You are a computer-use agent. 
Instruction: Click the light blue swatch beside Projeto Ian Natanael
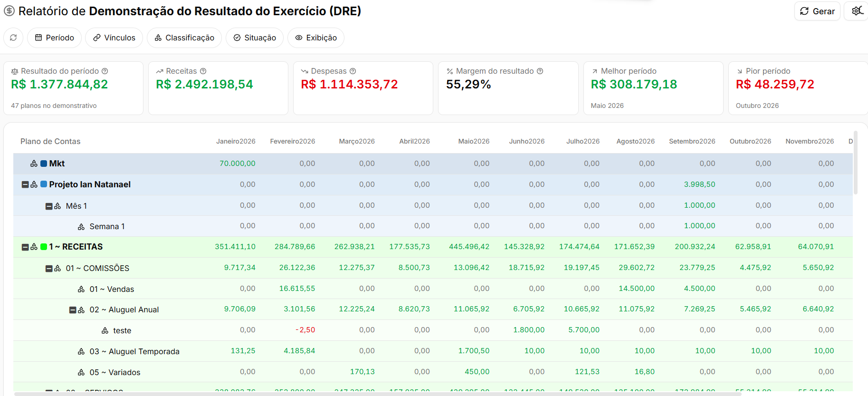[x=44, y=184]
